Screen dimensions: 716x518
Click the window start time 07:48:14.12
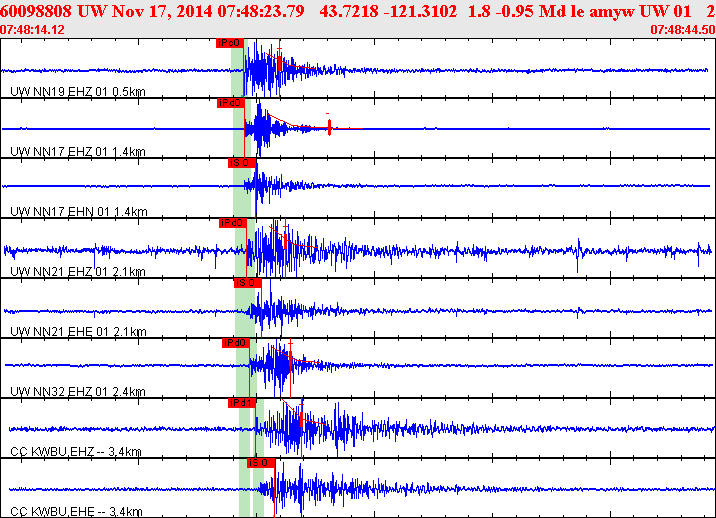[32, 30]
